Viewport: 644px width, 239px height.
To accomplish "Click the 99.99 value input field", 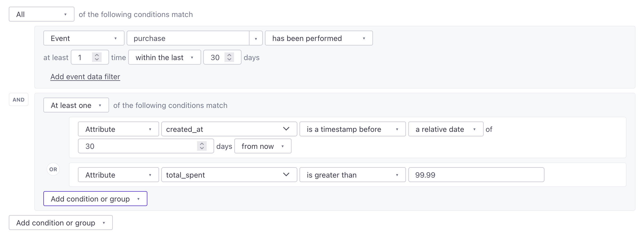I will point(476,175).
